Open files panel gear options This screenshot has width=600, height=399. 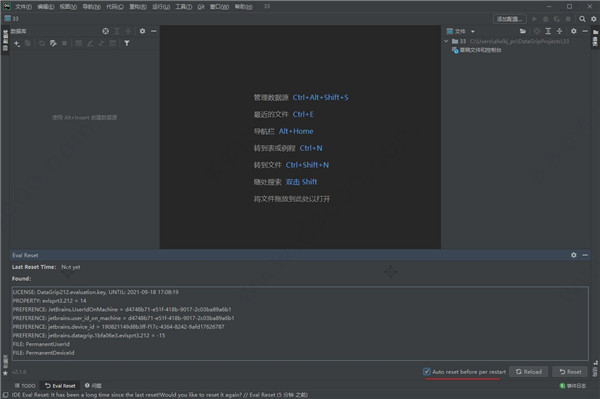pyautogui.click(x=574, y=31)
